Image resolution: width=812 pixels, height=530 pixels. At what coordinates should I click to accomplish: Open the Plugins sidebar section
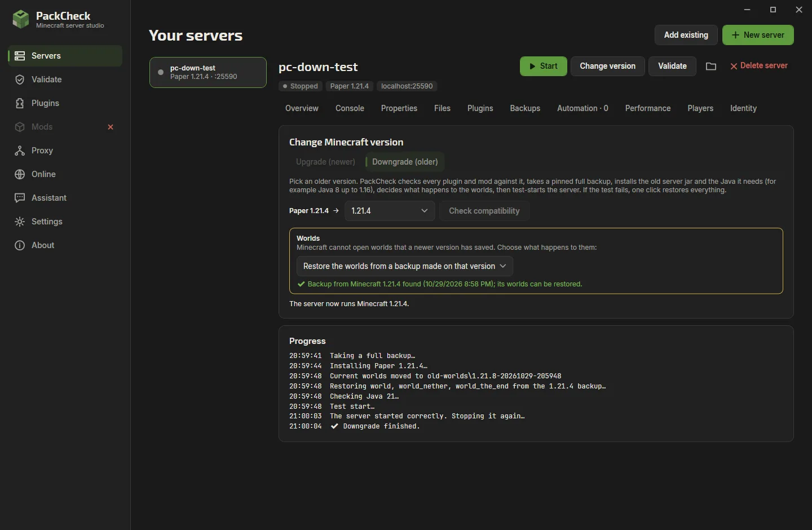coord(65,103)
